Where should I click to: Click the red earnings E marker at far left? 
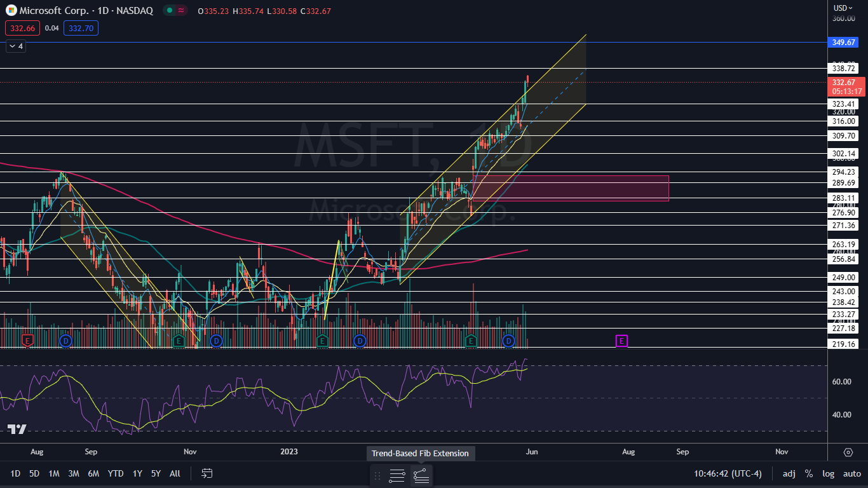coord(27,341)
